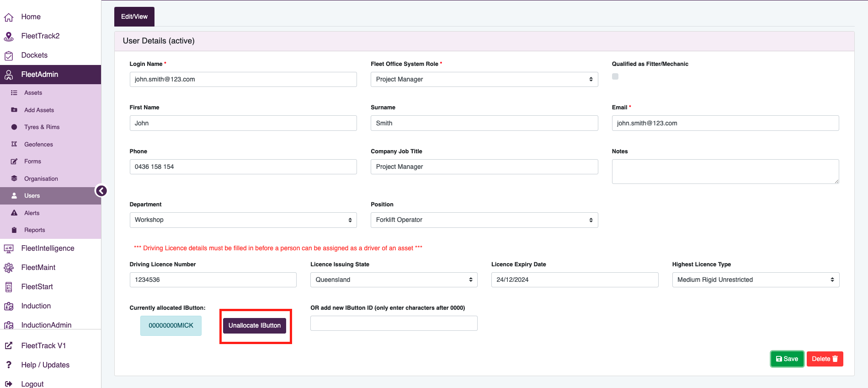Click the Email input field
Viewport: 868px width, 388px height.
pos(725,123)
